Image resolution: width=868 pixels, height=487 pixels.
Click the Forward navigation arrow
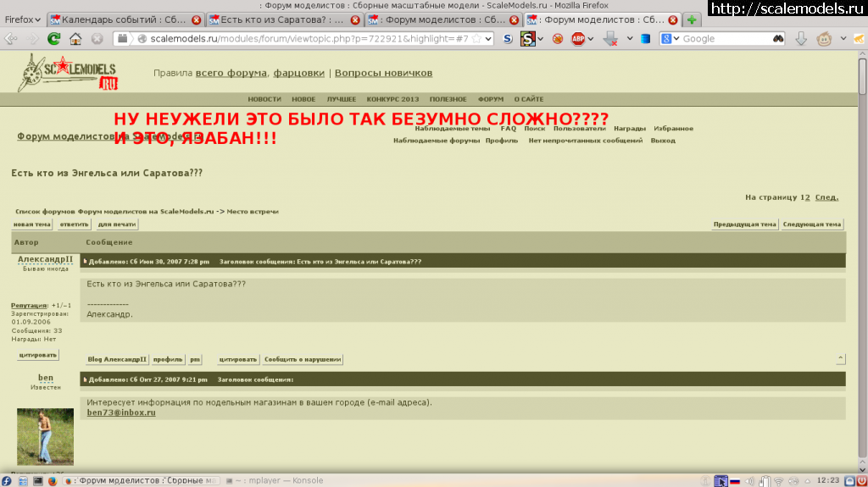pos(32,39)
